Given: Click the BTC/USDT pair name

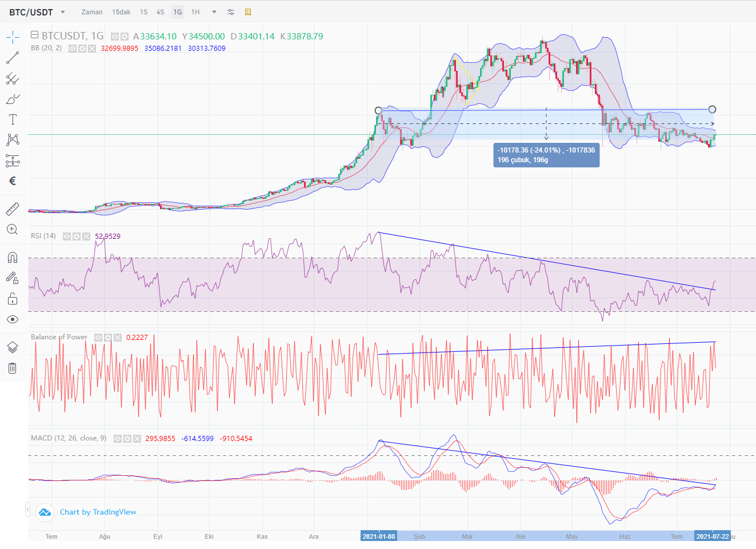Looking at the screenshot, I should [x=31, y=12].
